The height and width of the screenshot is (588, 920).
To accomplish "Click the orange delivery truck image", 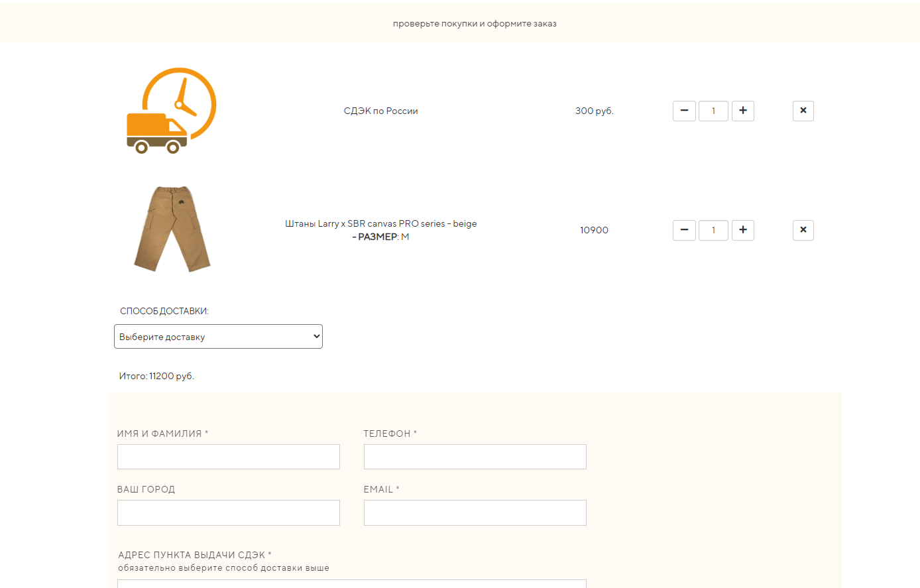I will point(172,111).
